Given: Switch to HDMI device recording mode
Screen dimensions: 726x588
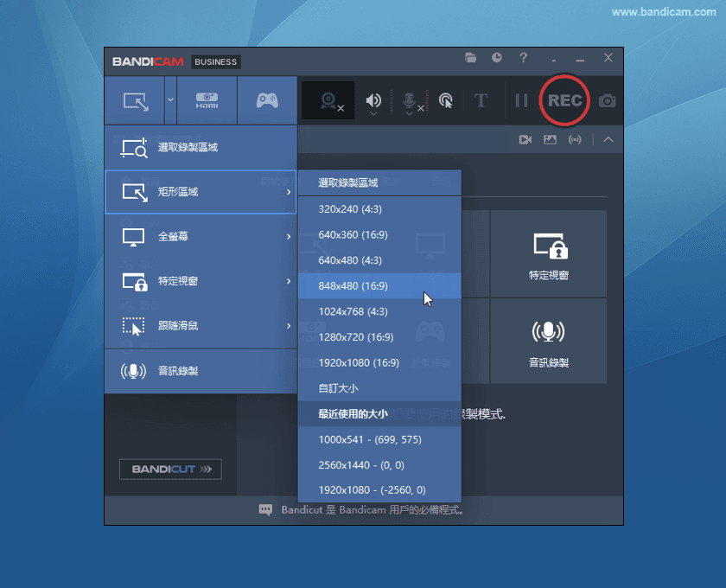Looking at the screenshot, I should tap(207, 100).
